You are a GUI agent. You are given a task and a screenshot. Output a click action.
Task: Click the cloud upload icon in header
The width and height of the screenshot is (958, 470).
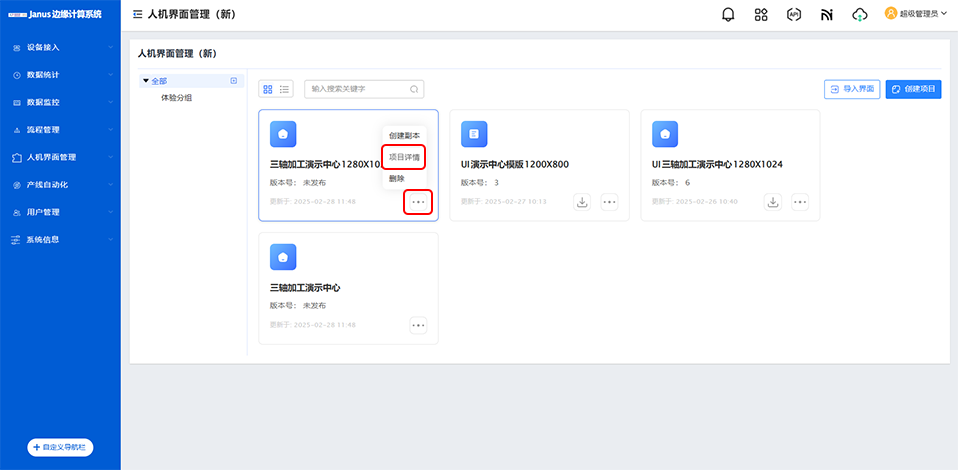pos(859,14)
